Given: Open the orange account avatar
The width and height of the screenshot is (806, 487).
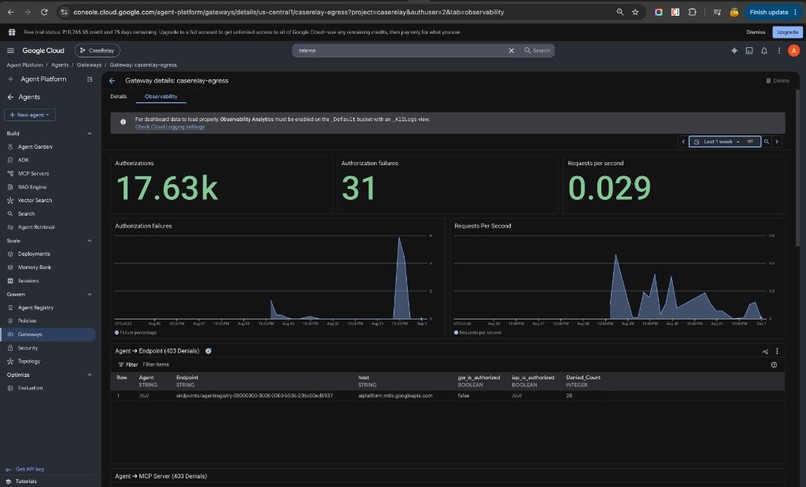Looking at the screenshot, I should click(794, 50).
